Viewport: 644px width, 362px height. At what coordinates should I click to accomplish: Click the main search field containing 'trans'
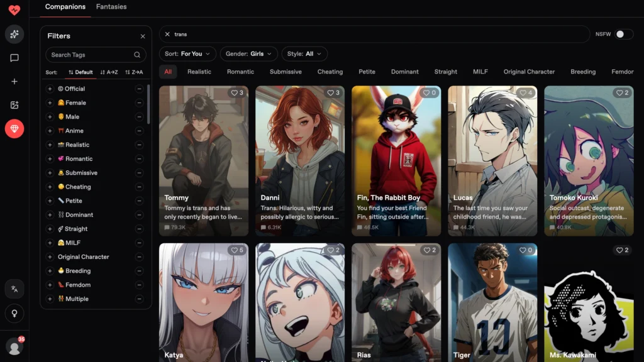click(x=375, y=34)
